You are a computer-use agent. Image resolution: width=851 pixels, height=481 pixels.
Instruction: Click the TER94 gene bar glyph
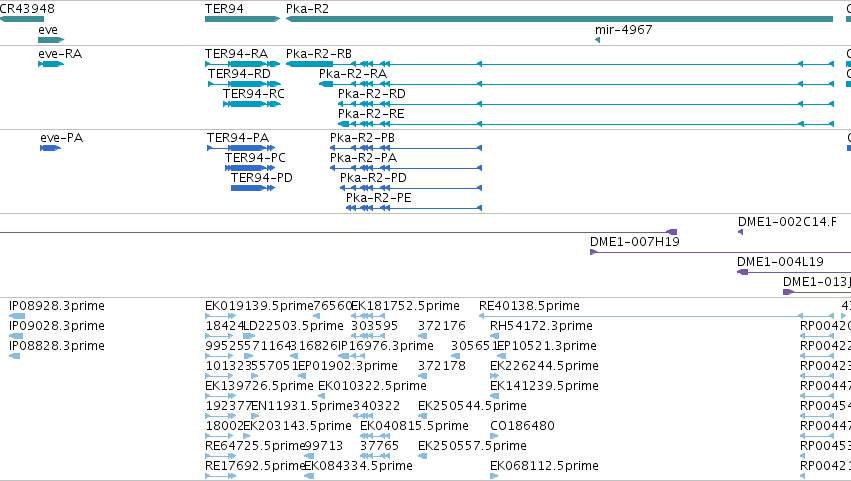point(242,19)
